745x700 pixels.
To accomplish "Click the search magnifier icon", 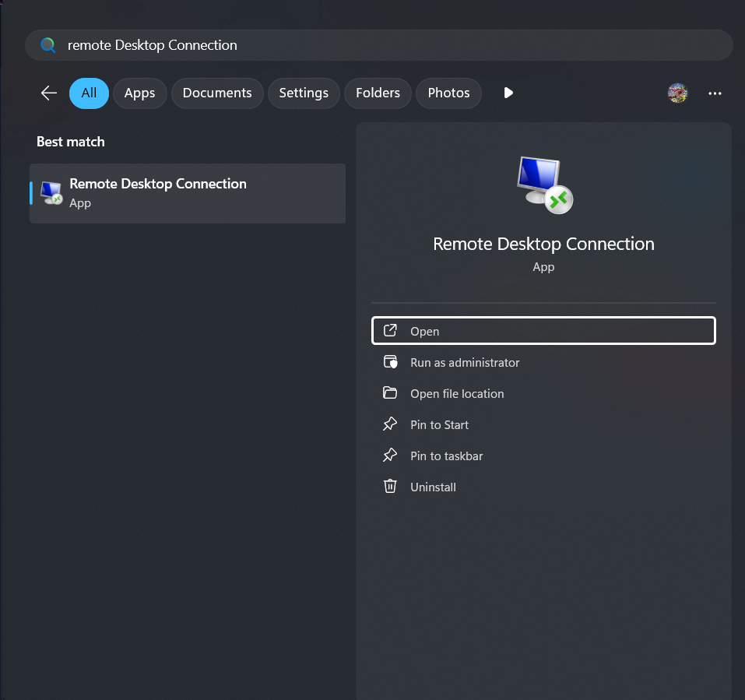I will point(48,45).
